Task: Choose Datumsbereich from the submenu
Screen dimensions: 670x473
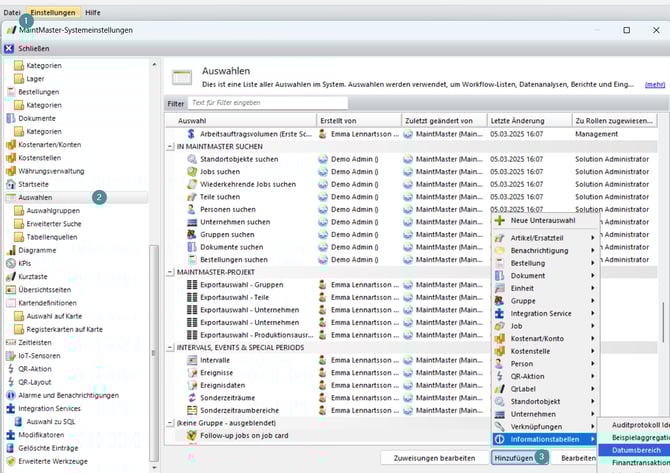Action: coord(636,451)
